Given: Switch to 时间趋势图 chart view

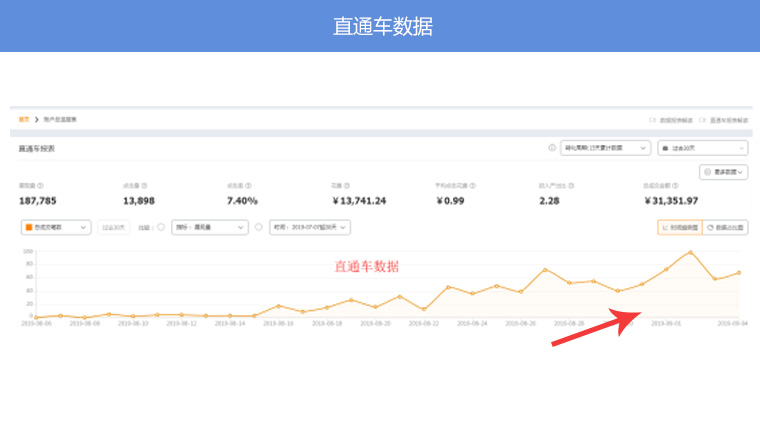Looking at the screenshot, I should click(x=679, y=227).
